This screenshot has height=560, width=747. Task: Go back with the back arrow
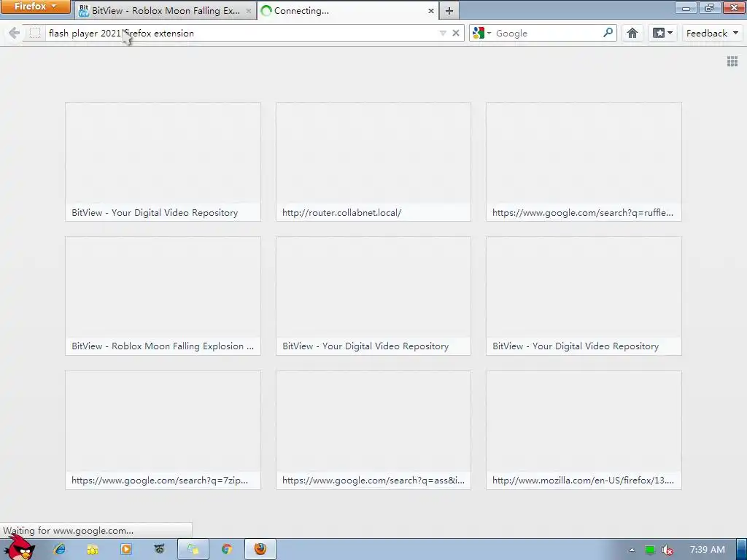pos(14,33)
